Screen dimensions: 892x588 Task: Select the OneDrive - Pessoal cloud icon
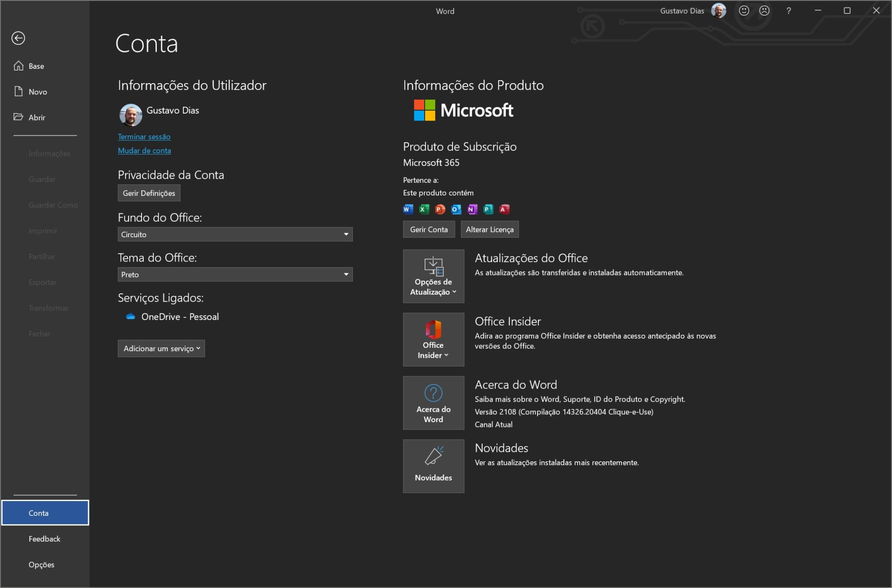coord(130,317)
